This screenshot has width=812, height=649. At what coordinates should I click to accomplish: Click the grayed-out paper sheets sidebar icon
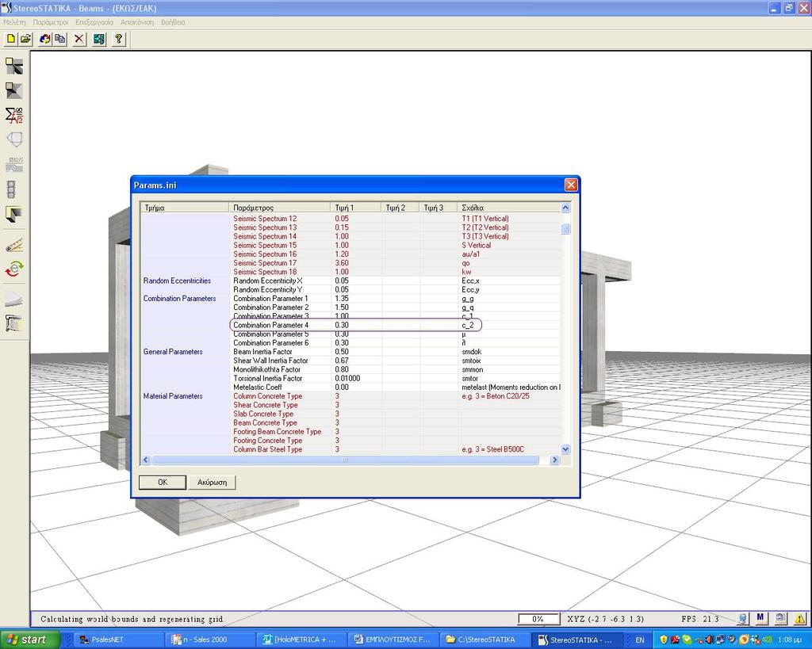point(14,300)
